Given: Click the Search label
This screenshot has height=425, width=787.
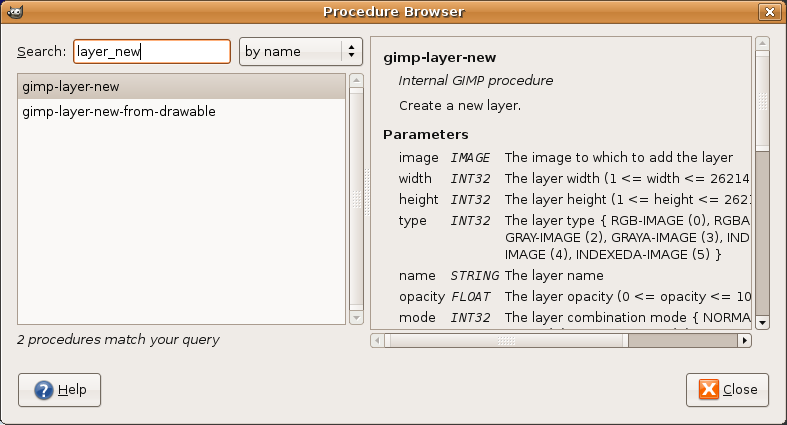Looking at the screenshot, I should pyautogui.click(x=42, y=52).
